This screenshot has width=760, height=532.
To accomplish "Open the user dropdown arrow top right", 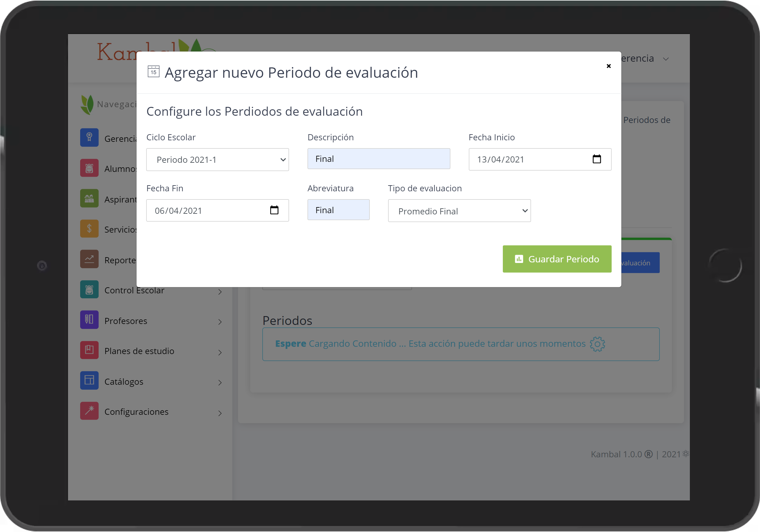I will 666,59.
